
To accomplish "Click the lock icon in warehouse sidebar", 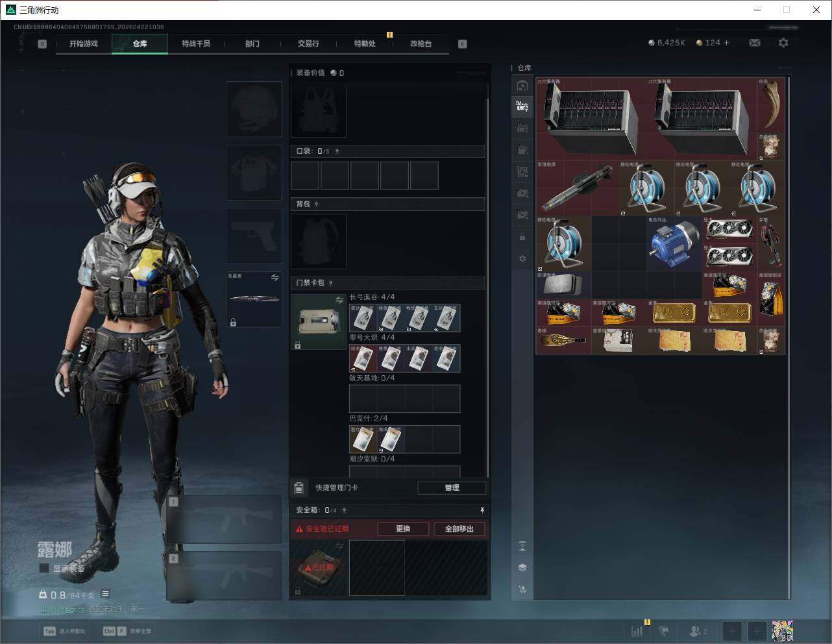I will point(522,237).
